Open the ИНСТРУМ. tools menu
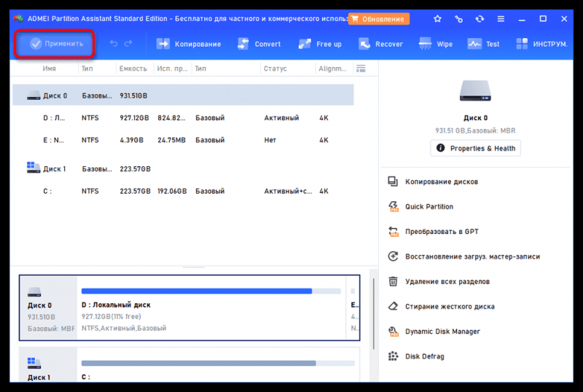The width and height of the screenshot is (583, 392). [541, 44]
